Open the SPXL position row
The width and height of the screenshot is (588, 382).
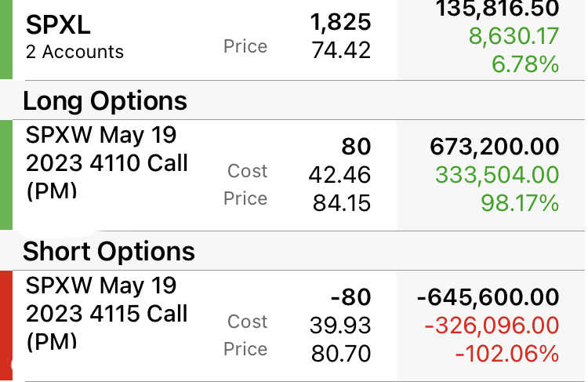point(59,25)
